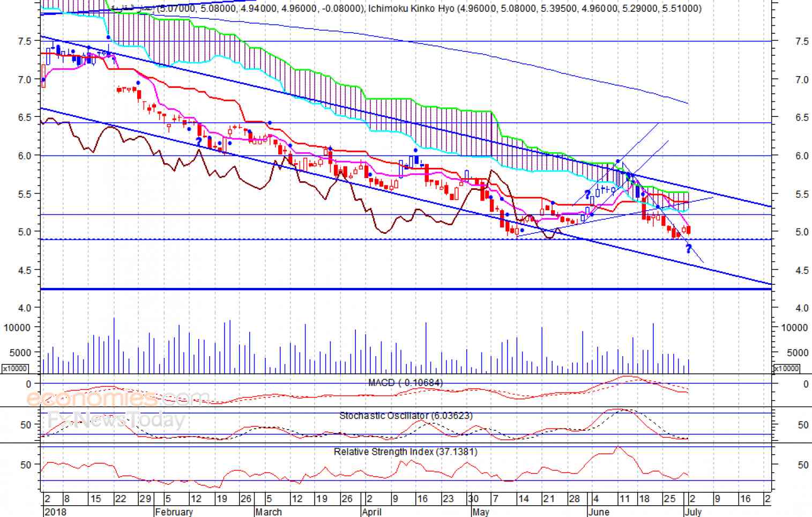Select the 25 date label on time axis
The width and height of the screenshot is (812, 517).
669,499
